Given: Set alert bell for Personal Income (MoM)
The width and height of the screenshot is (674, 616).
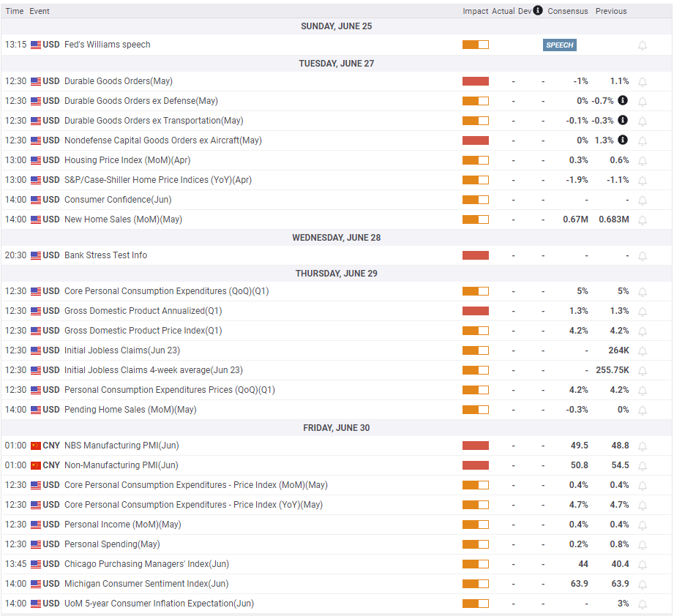Looking at the screenshot, I should 643,525.
